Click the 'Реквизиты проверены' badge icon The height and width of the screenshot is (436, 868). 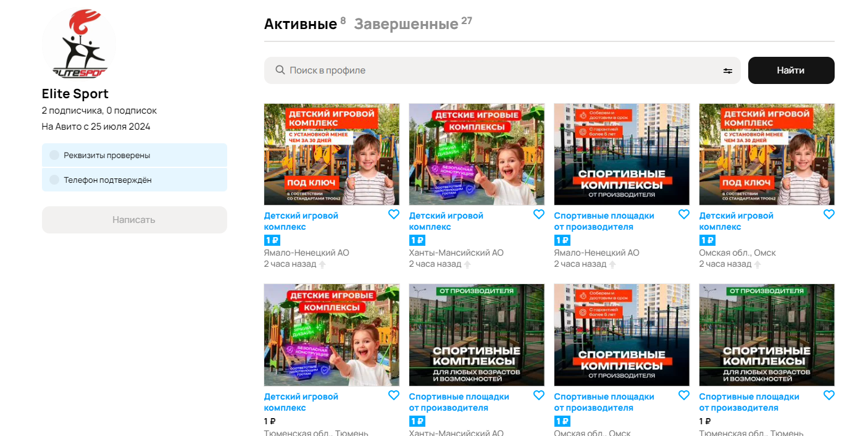coord(54,155)
